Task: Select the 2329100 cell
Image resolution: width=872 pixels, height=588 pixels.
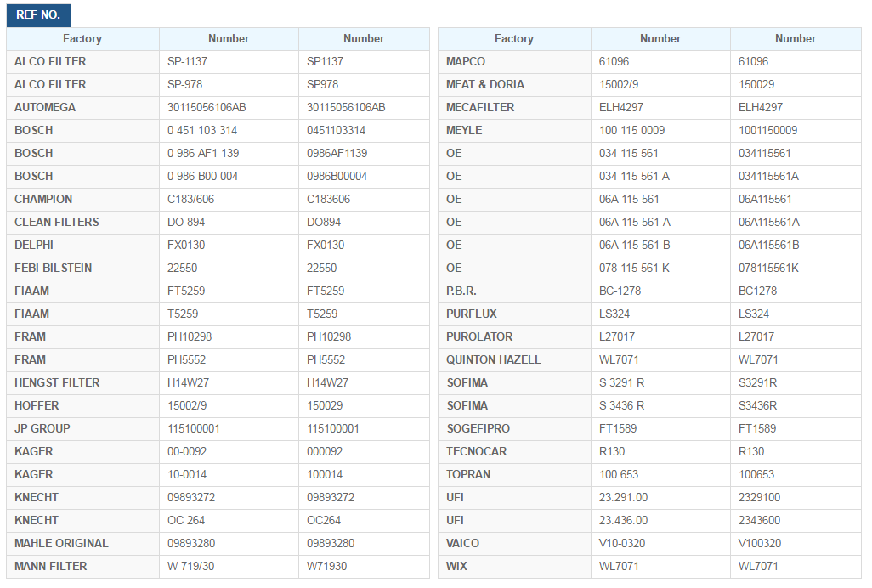Action: 796,498
